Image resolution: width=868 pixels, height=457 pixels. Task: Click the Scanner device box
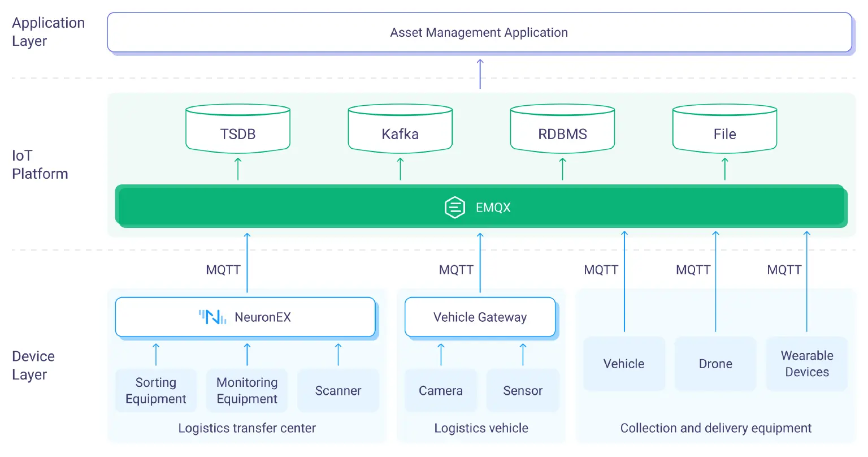pyautogui.click(x=338, y=390)
